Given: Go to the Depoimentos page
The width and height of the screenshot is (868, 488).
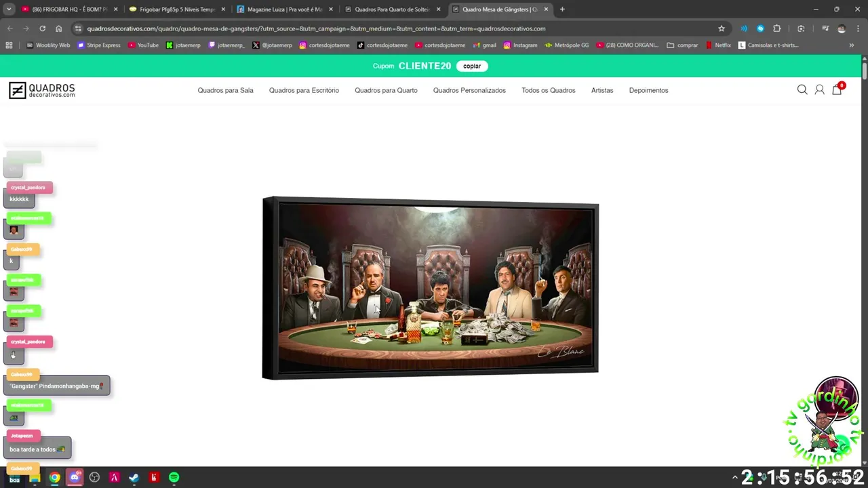Looking at the screenshot, I should [648, 90].
